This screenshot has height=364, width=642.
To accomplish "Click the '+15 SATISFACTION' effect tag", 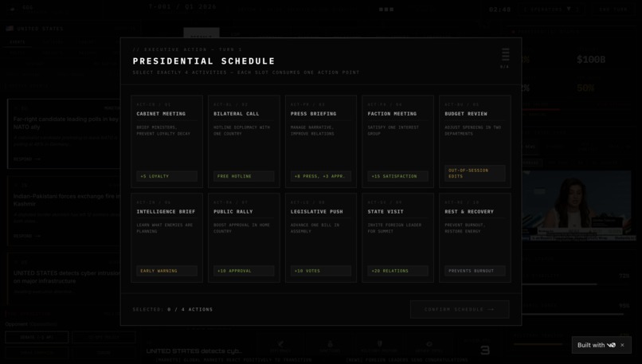I will [397, 176].
